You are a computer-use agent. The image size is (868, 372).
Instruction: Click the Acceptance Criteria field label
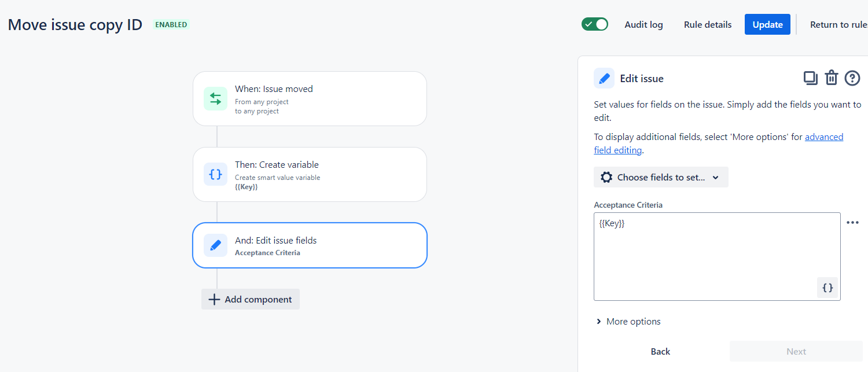pos(628,205)
